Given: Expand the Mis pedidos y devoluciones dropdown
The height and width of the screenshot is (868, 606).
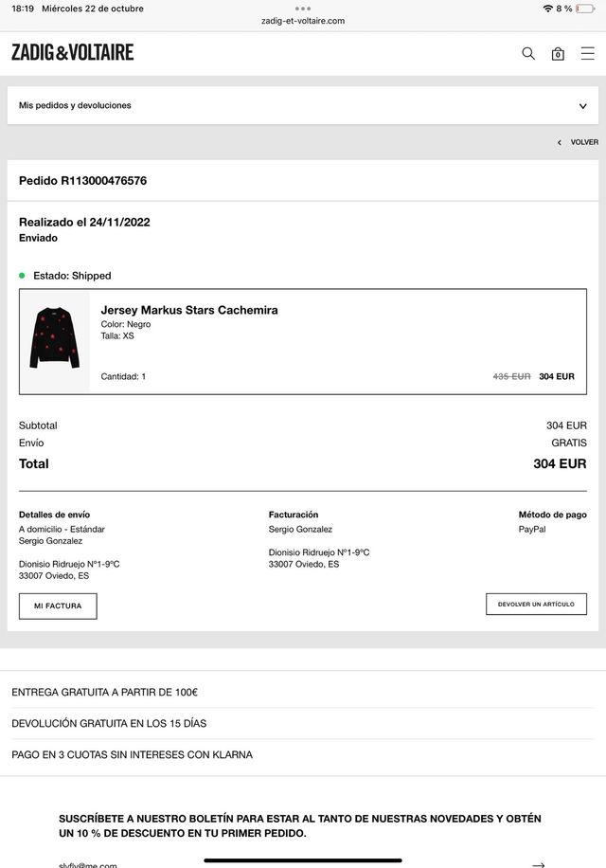Looking at the screenshot, I should (582, 106).
